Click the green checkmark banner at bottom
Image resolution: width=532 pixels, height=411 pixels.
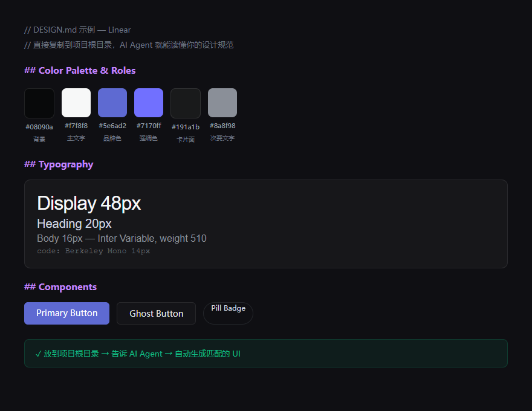coord(266,354)
